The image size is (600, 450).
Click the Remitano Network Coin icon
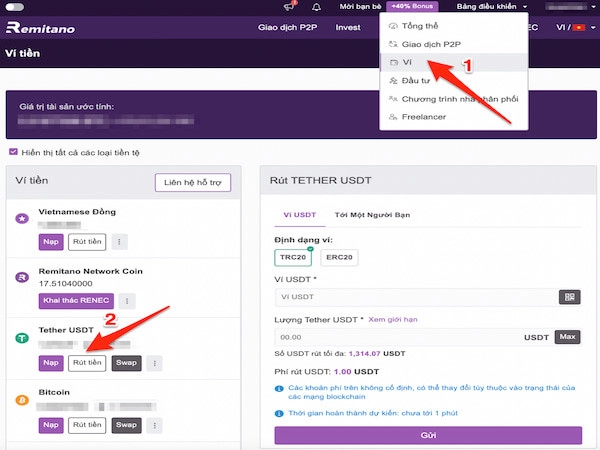pyautogui.click(x=22, y=277)
